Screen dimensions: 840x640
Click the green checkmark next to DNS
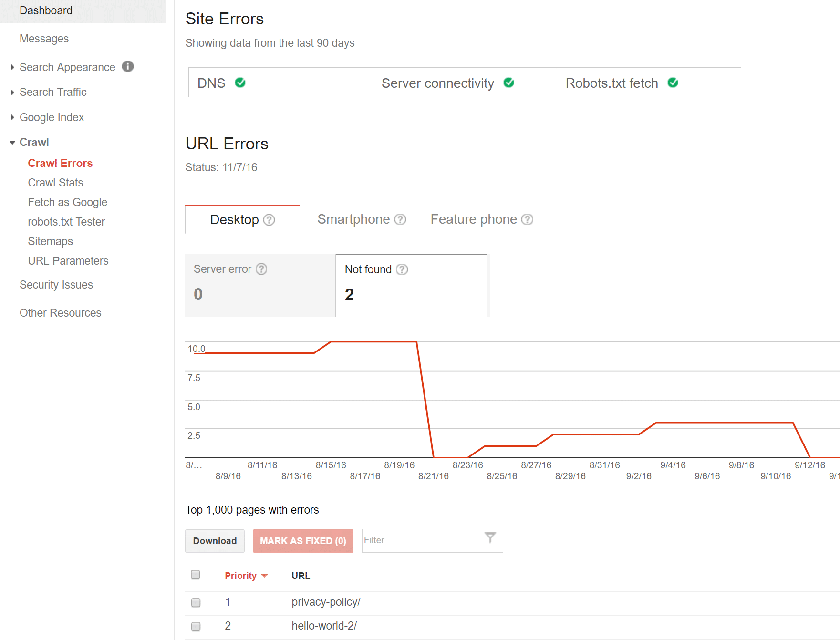point(240,83)
